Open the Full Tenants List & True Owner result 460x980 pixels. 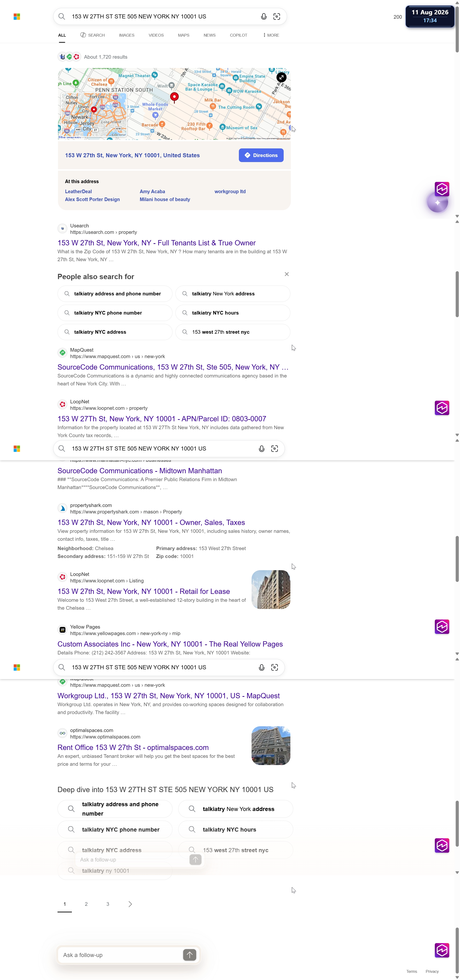pyautogui.click(x=156, y=243)
